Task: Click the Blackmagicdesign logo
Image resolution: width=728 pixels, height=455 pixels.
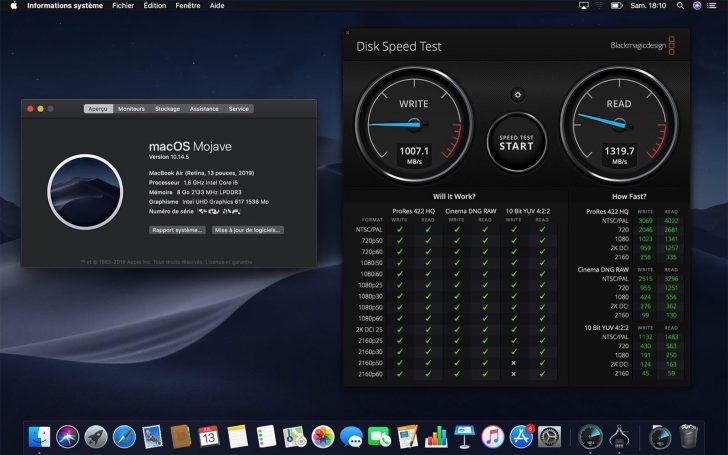Action: (643, 46)
